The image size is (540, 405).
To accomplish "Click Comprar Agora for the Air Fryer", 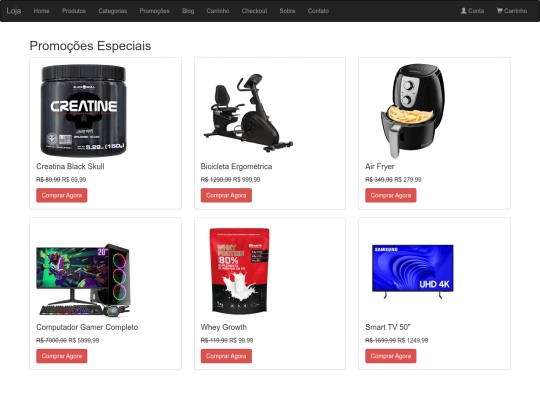I will point(391,195).
